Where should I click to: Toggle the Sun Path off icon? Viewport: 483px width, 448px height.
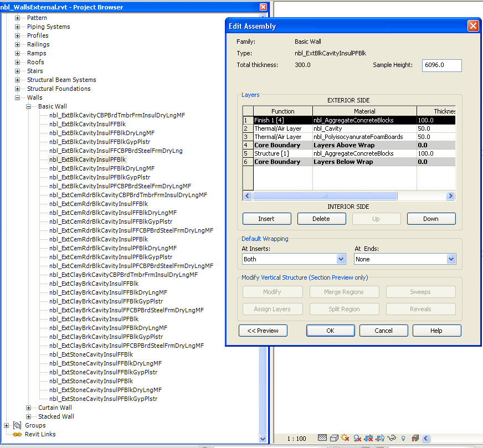(345, 438)
